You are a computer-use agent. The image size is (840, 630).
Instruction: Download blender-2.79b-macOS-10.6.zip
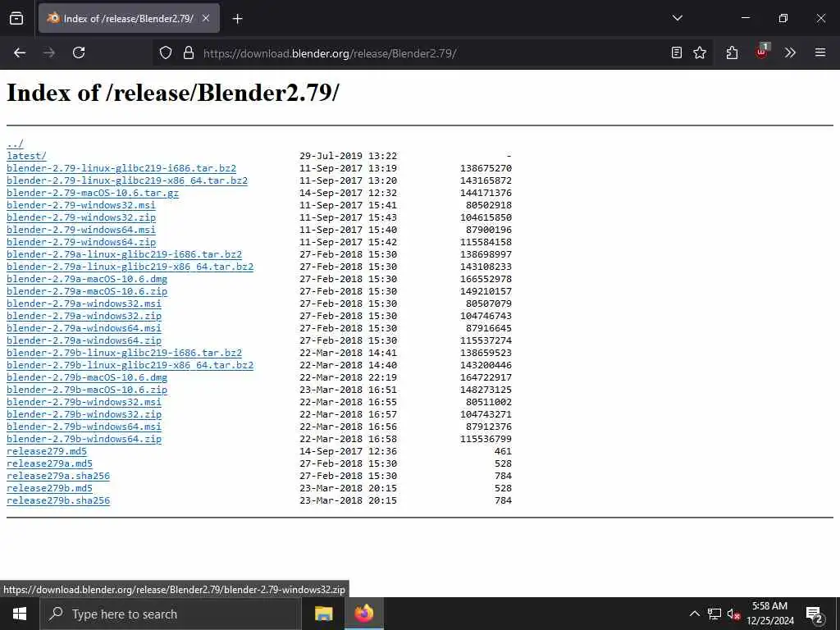(87, 390)
